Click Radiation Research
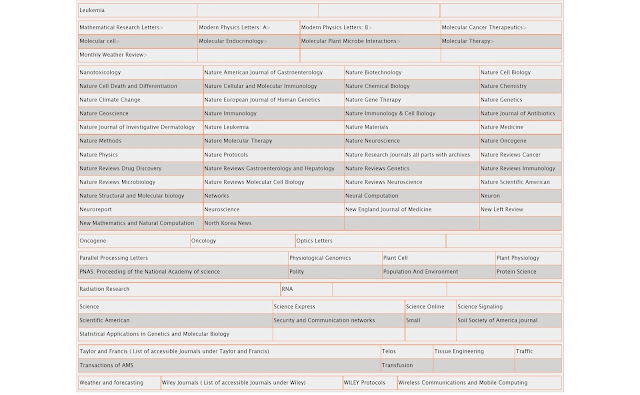Viewport: 640px width, 395px height. [x=104, y=289]
